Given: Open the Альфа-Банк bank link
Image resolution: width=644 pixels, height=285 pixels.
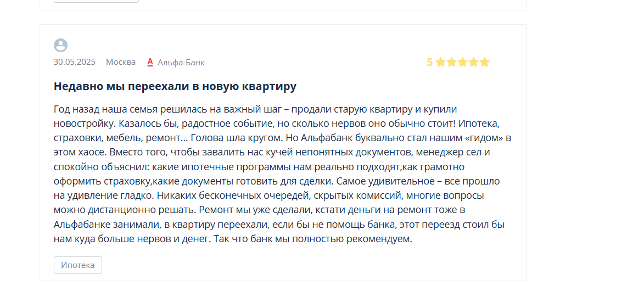Looking at the screenshot, I should point(181,63).
